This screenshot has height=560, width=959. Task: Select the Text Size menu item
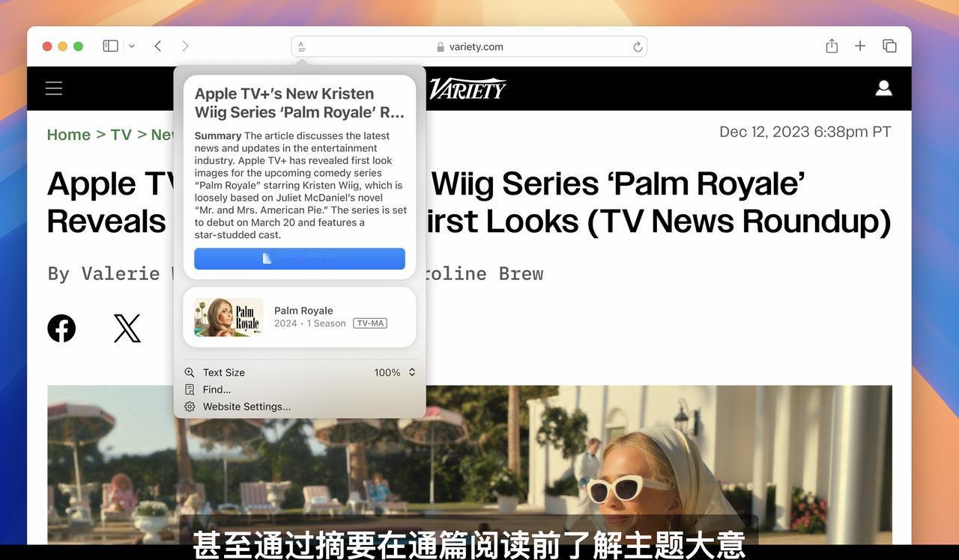pyautogui.click(x=300, y=372)
